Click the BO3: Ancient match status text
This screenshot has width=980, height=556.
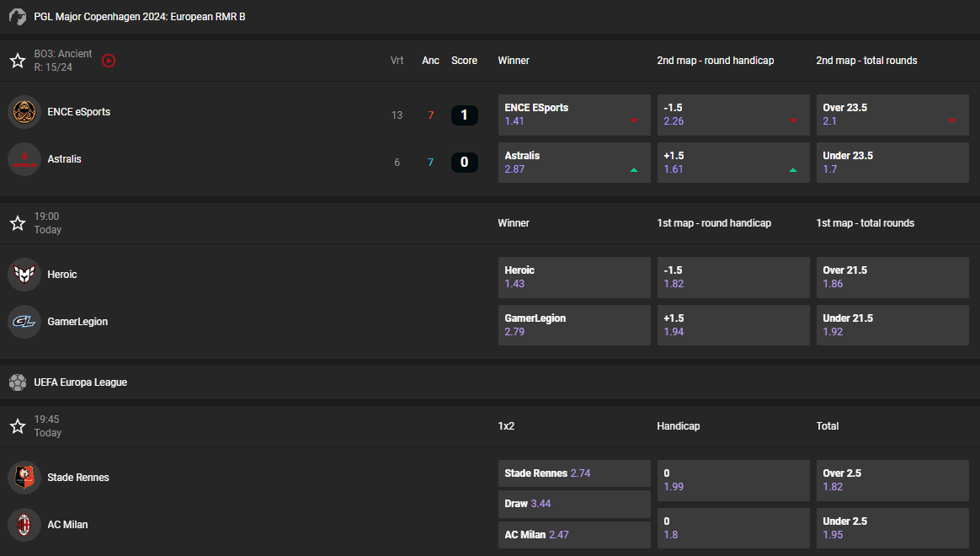(x=63, y=54)
